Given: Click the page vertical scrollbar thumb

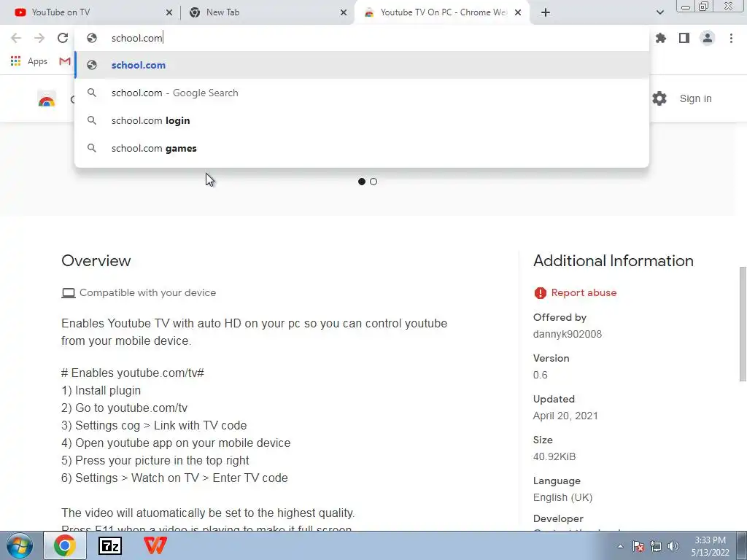Looking at the screenshot, I should click(742, 324).
